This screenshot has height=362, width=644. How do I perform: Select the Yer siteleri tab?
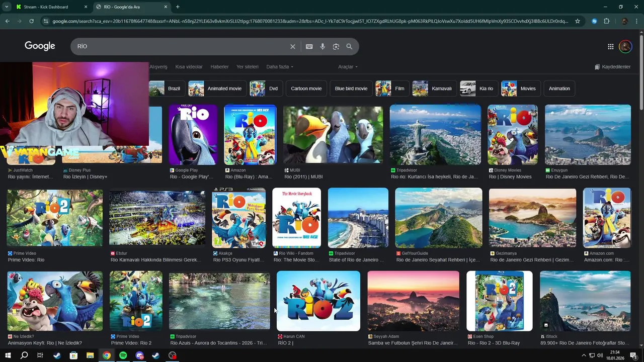pyautogui.click(x=248, y=67)
